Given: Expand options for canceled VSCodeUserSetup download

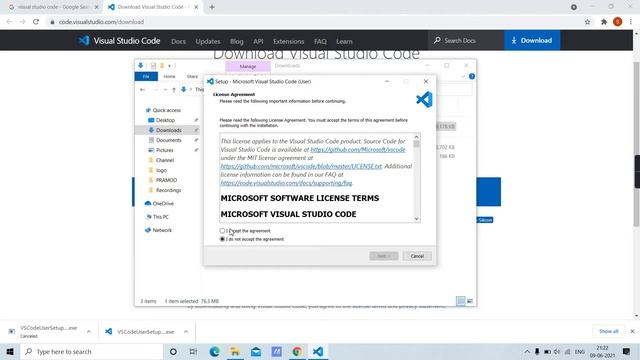Looking at the screenshot, I should click(x=89, y=332).
